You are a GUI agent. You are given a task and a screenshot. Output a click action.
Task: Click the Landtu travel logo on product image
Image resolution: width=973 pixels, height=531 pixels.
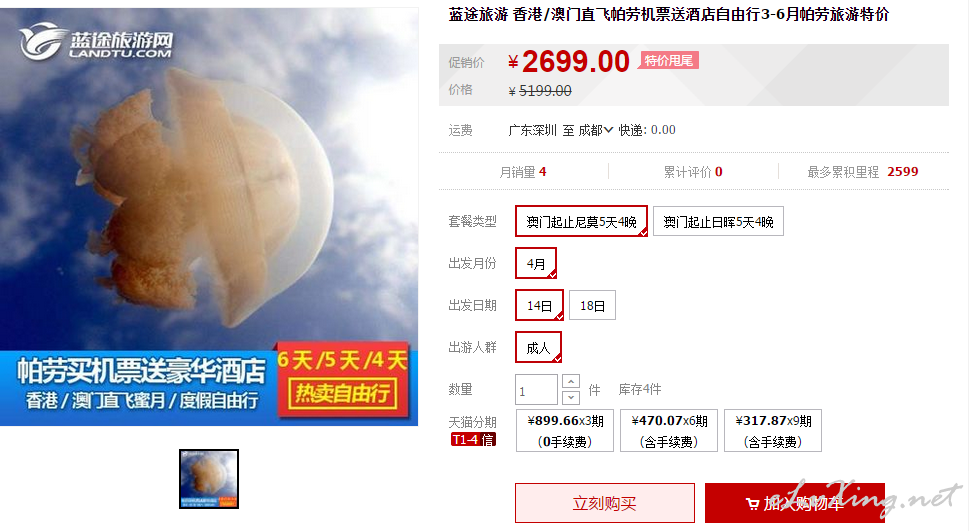96,42
